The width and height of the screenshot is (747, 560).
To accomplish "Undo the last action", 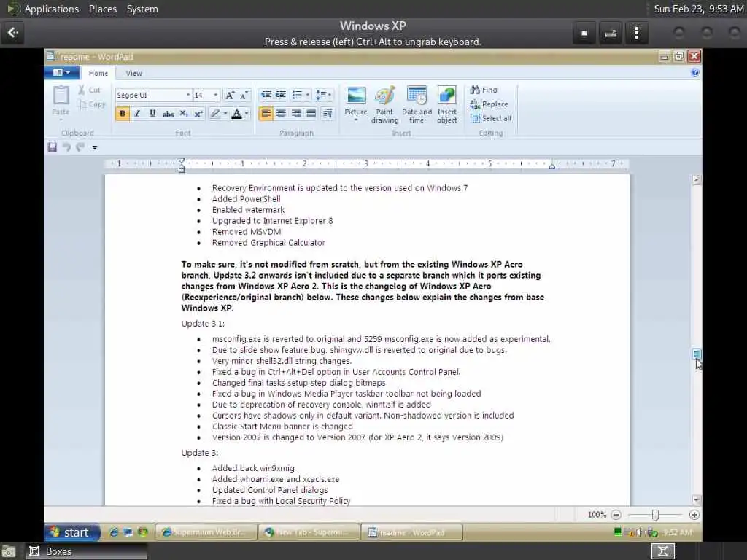I will click(x=66, y=147).
